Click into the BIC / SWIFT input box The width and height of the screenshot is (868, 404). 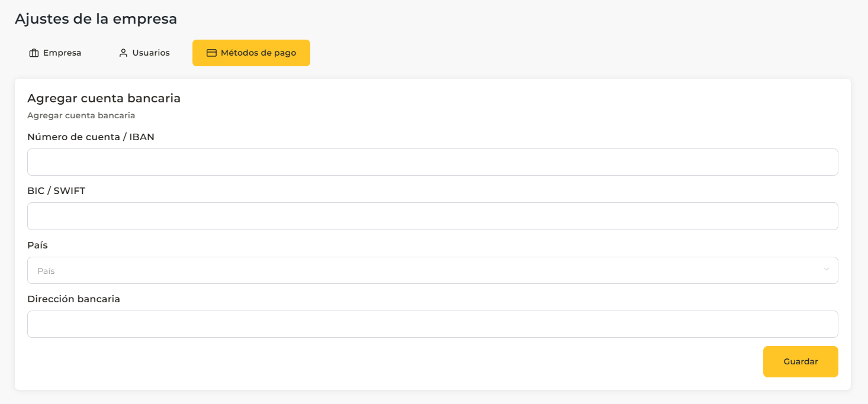pos(432,216)
